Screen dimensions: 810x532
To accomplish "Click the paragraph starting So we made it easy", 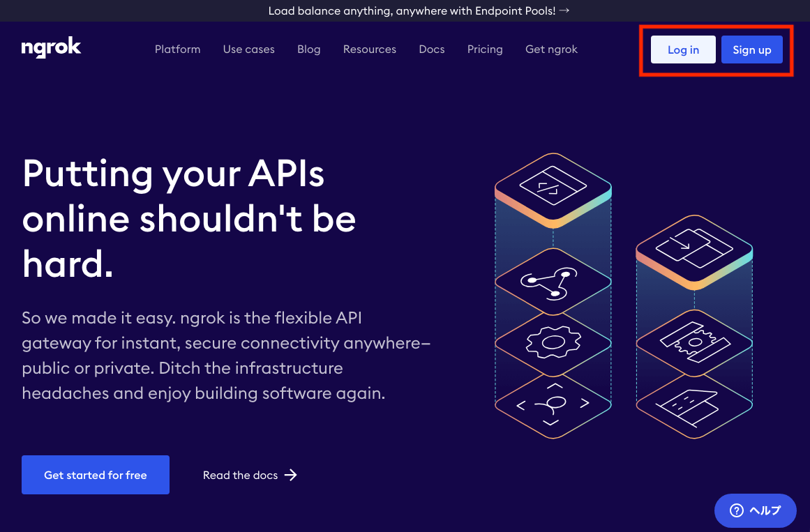I will [226, 356].
